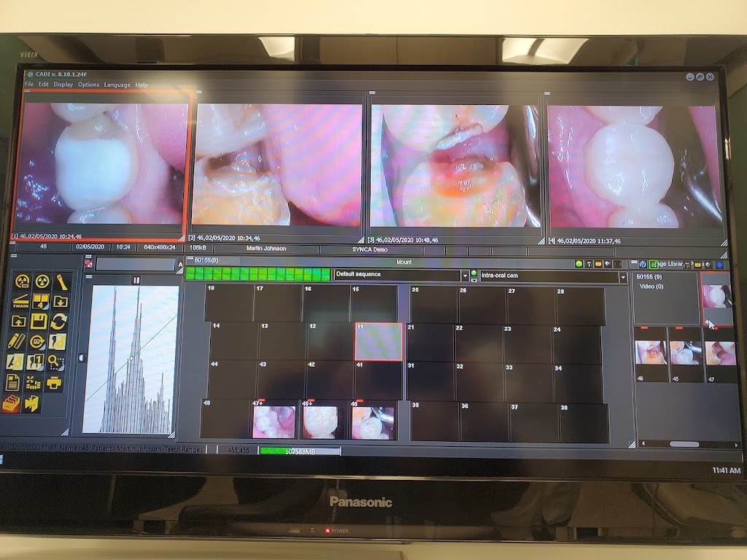The height and width of the screenshot is (560, 747).
Task: Expand the intra-oral cam dropdown
Action: pos(622,277)
